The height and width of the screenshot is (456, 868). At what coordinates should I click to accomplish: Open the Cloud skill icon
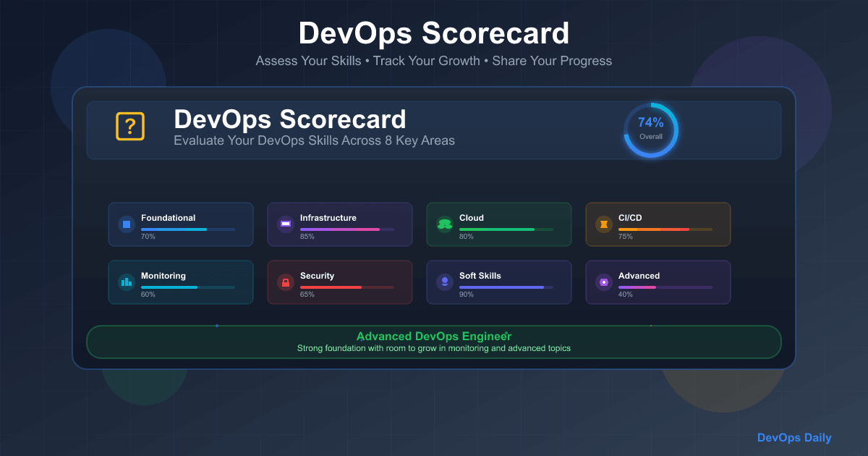(x=444, y=225)
